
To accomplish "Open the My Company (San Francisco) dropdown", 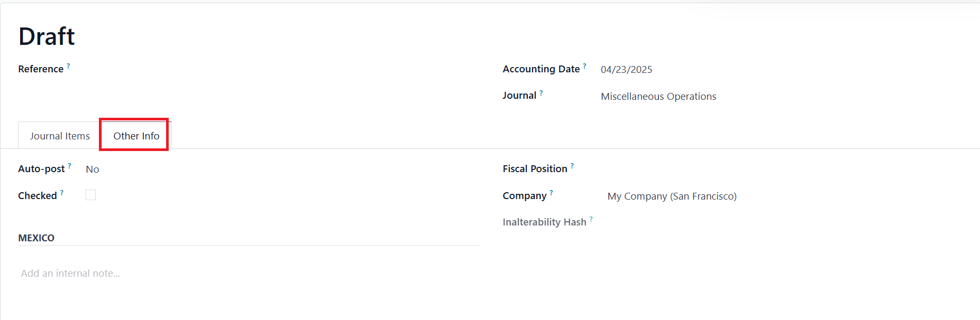I will pyautogui.click(x=672, y=196).
